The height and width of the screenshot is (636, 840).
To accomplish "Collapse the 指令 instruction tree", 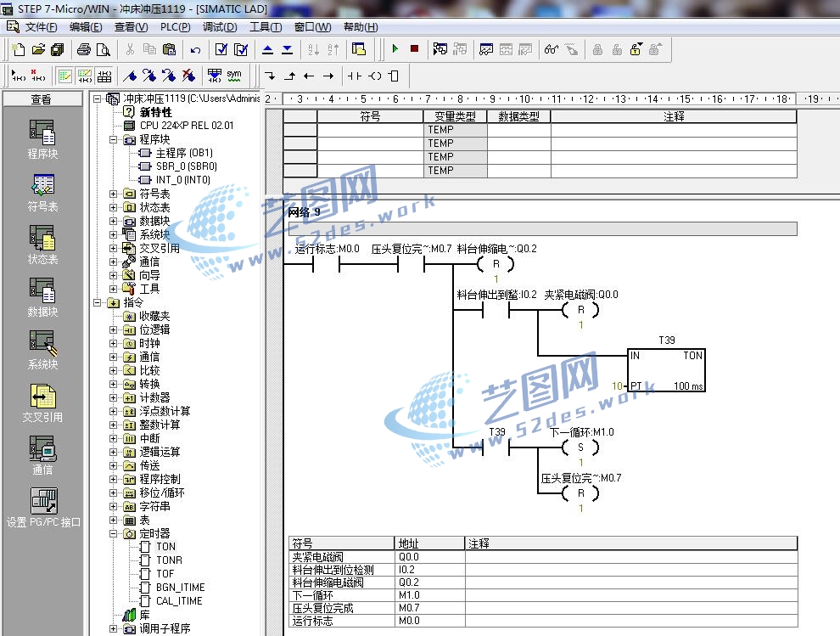I will tap(97, 302).
